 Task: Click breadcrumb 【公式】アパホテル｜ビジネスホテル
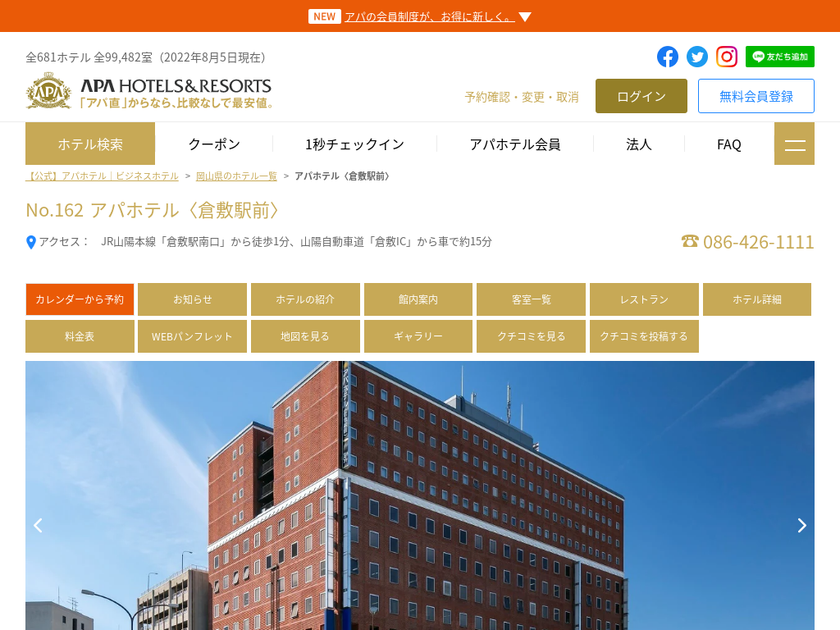click(102, 176)
